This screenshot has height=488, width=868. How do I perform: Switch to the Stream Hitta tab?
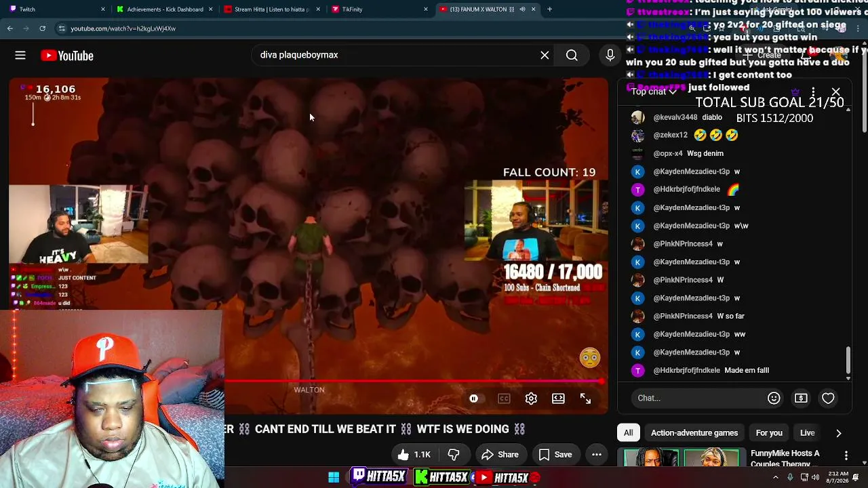coord(272,9)
